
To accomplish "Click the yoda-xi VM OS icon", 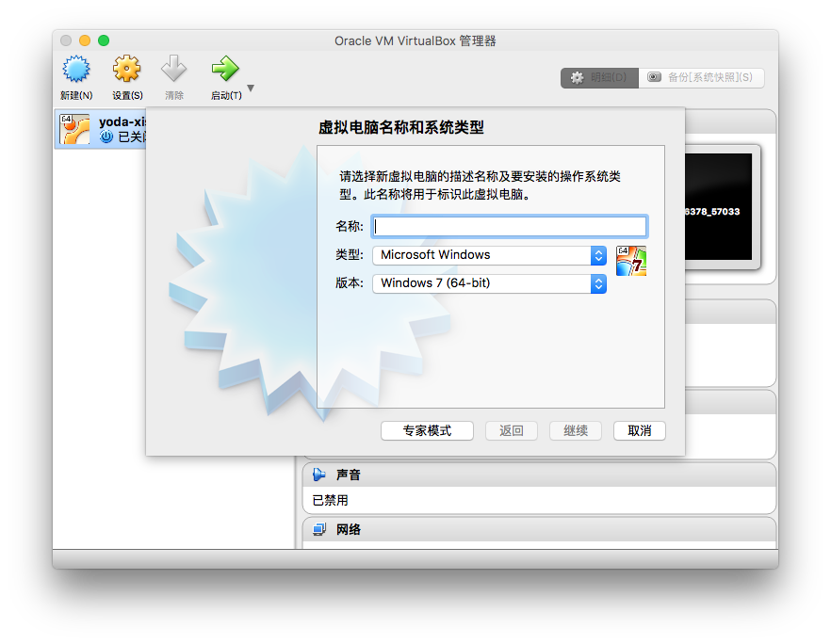I will click(74, 129).
